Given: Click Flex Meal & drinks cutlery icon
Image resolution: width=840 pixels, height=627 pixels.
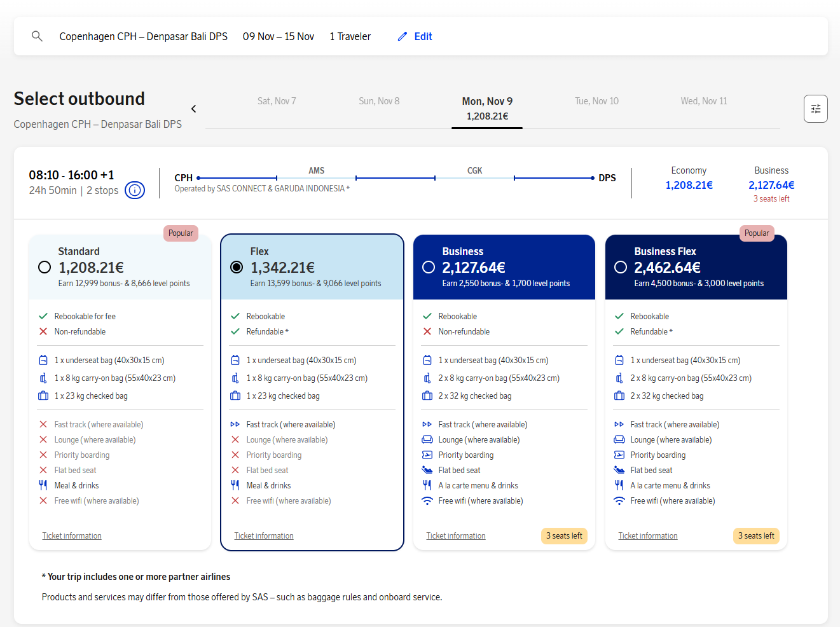Looking at the screenshot, I should 235,485.
